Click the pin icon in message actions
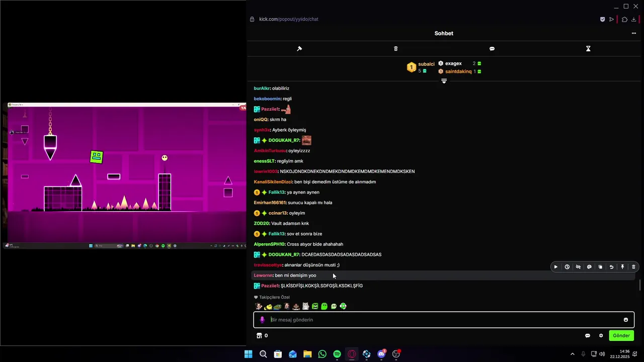The height and width of the screenshot is (362, 644). point(622,267)
